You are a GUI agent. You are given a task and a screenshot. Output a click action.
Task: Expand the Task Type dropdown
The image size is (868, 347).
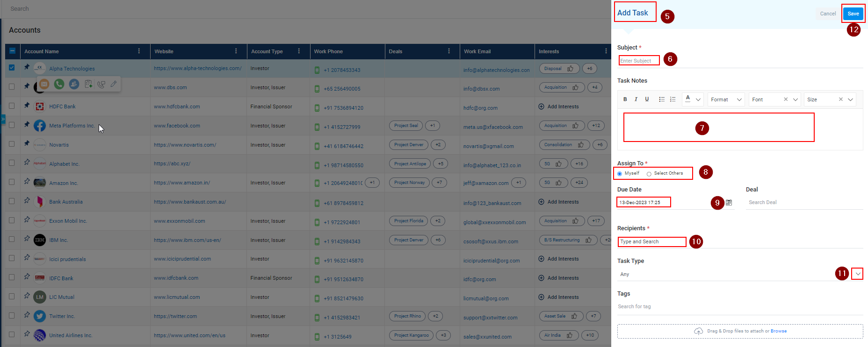coord(858,274)
